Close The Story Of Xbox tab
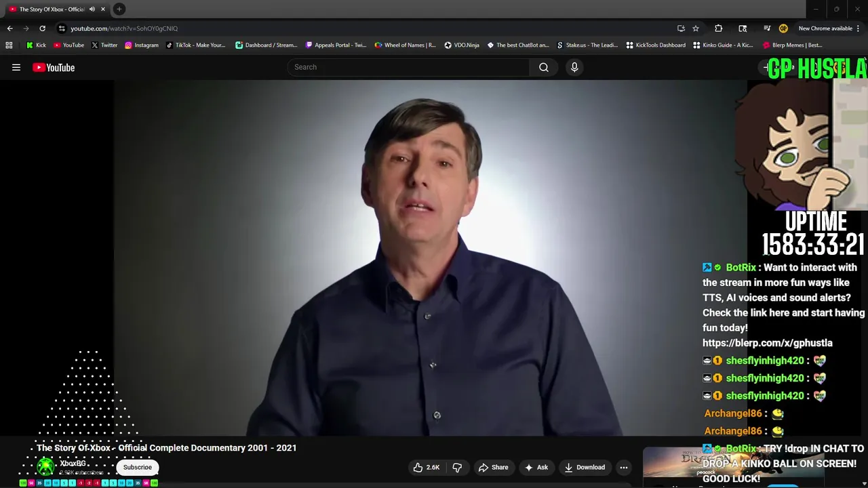 [x=103, y=9]
